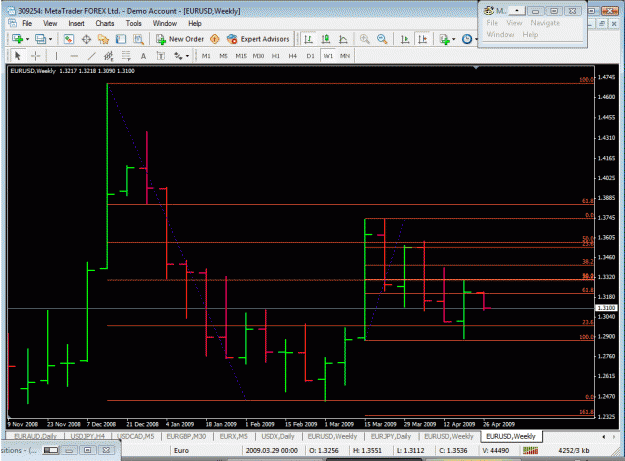Toggle Auto Scroll on the chart
This screenshot has height=461, width=625.
tap(405, 39)
